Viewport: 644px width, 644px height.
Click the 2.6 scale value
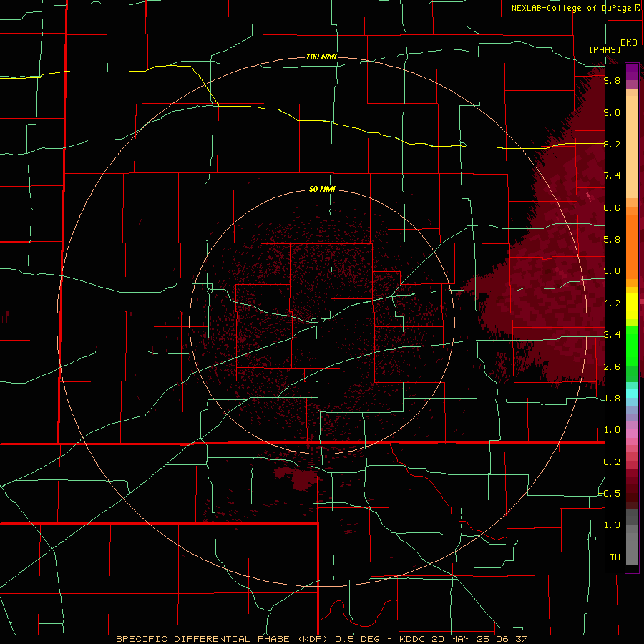click(x=612, y=367)
